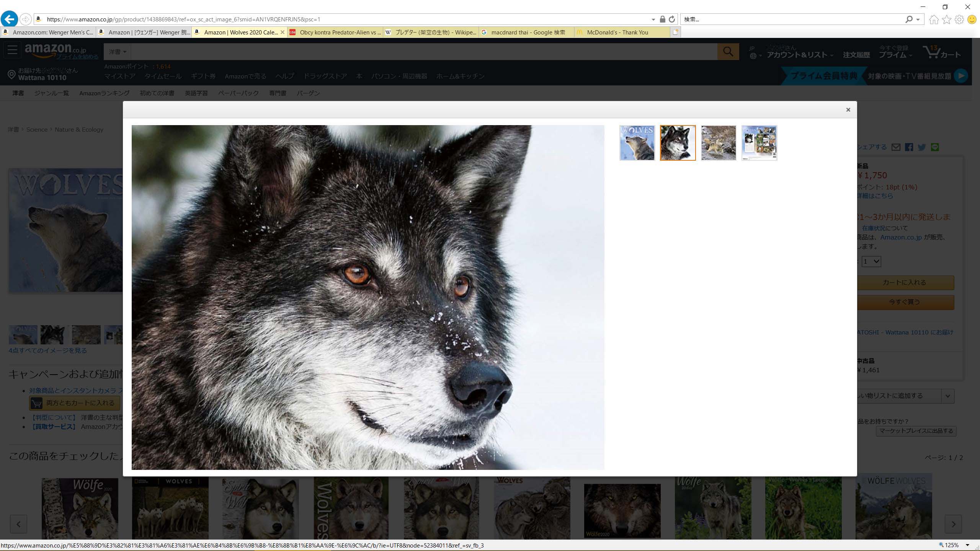This screenshot has width=980, height=551.
Task: Open ギフト券 link
Action: [203, 76]
